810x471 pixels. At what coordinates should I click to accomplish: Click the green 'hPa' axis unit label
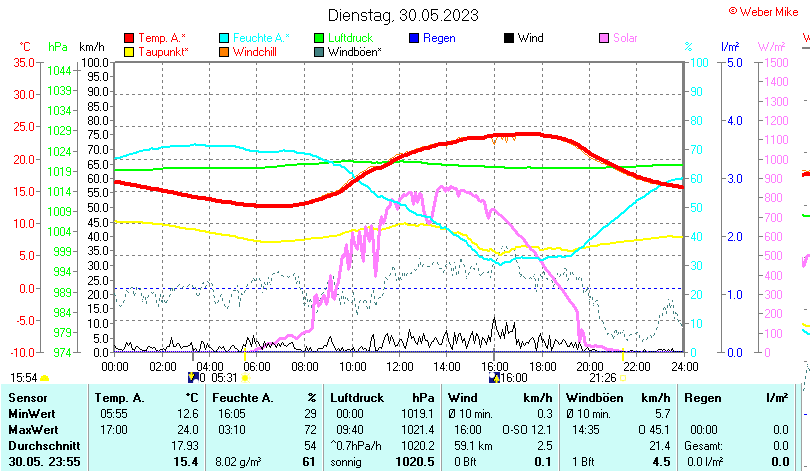[x=58, y=47]
